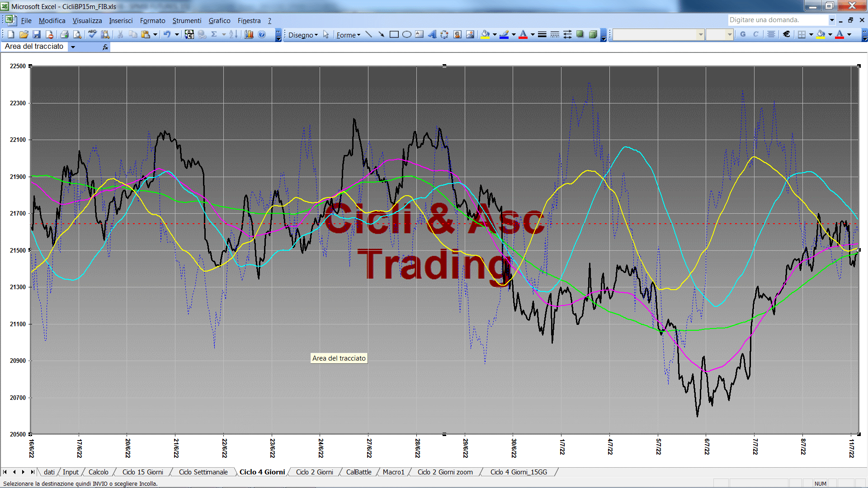Click the New workbook icon
Viewport: 868px width, 488px height.
11,34
